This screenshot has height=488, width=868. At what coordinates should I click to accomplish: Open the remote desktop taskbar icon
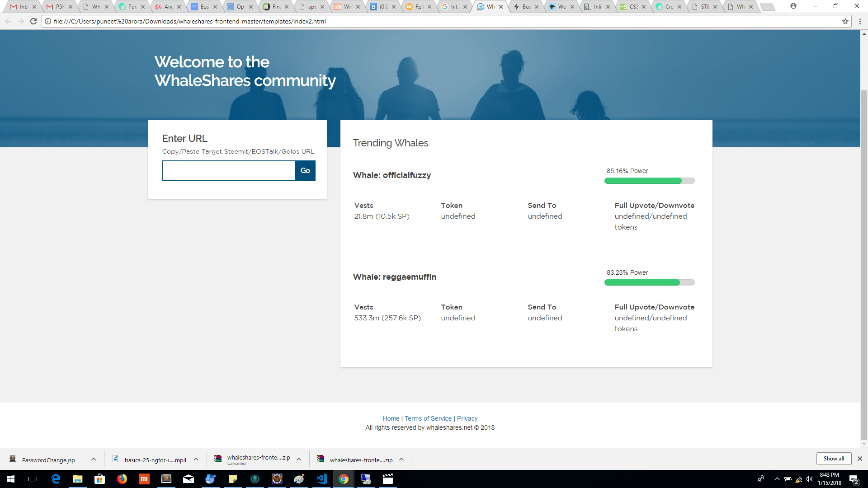coord(366,479)
